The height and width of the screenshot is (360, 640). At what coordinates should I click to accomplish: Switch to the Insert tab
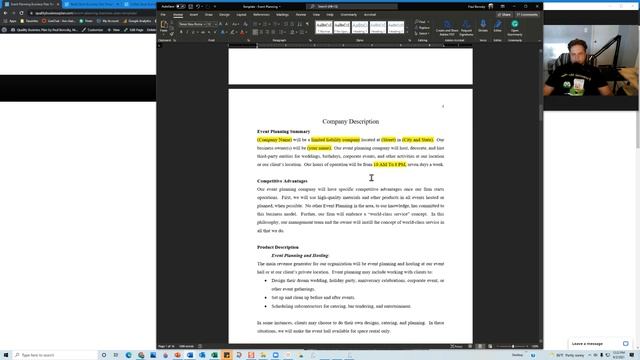pyautogui.click(x=194, y=15)
